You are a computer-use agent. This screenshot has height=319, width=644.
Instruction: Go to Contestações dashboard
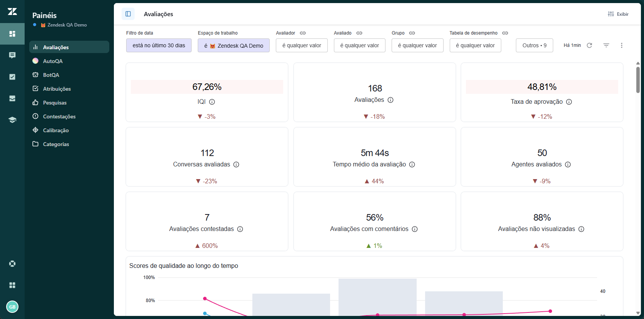69,116
